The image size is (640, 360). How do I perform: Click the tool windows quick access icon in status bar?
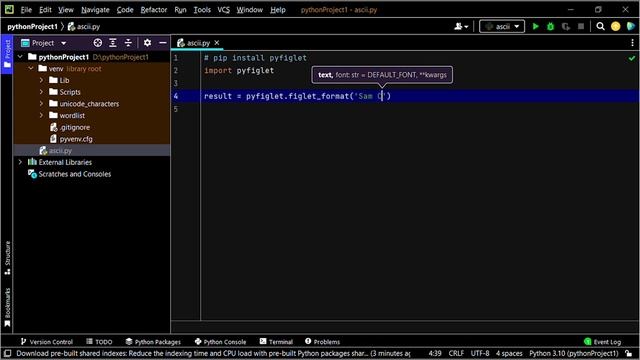tap(7, 353)
